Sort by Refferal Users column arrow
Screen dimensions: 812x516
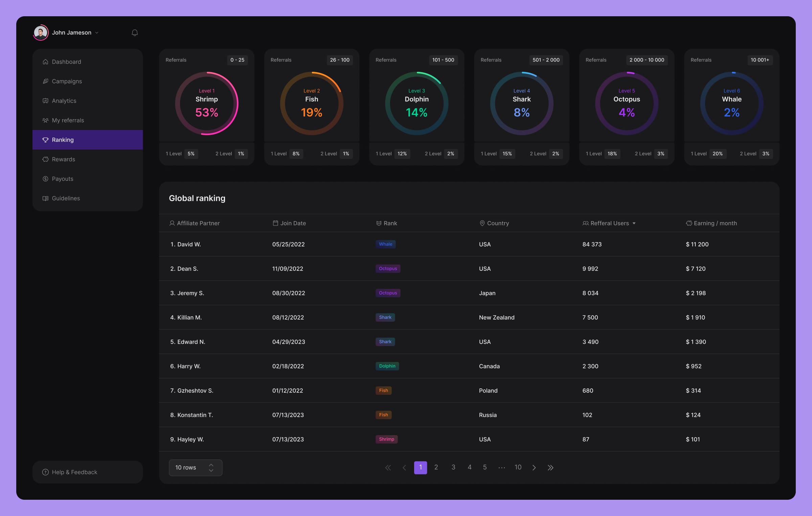tap(634, 223)
